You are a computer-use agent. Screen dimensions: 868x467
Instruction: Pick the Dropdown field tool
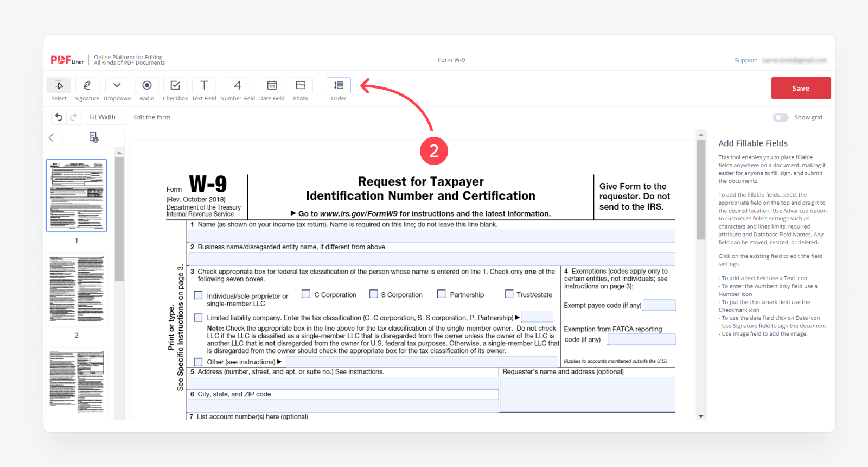(x=117, y=85)
